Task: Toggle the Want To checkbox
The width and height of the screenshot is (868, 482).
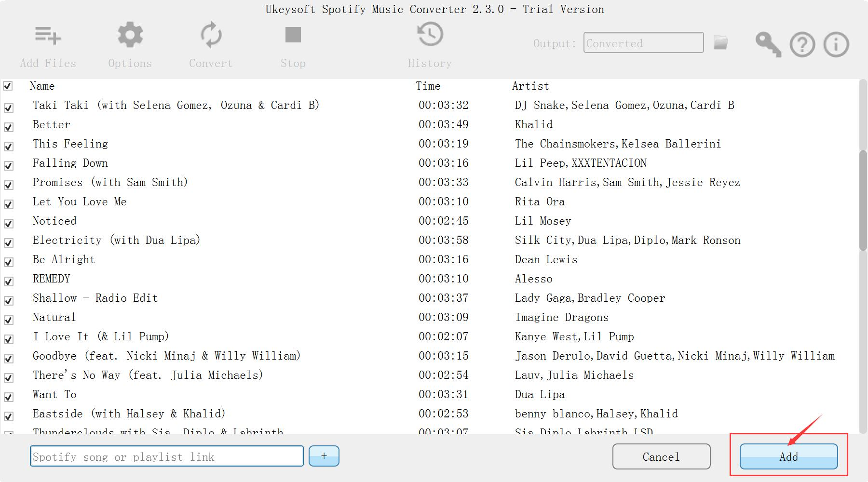Action: pyautogui.click(x=8, y=397)
